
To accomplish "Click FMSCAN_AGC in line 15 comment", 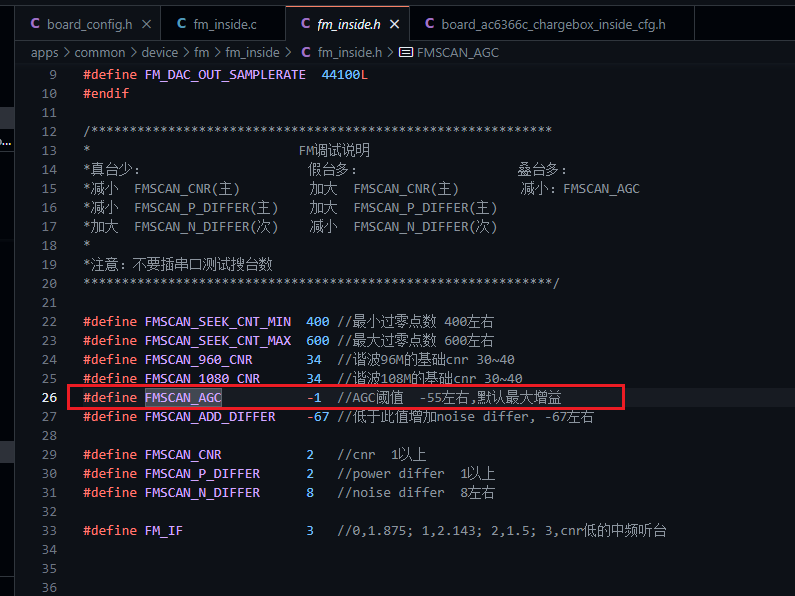I will (601, 189).
